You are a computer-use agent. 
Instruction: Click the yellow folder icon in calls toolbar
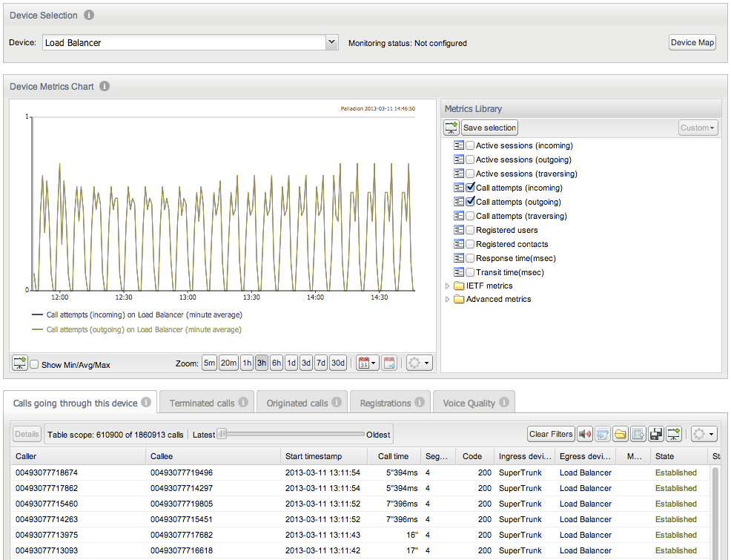pyautogui.click(x=620, y=434)
